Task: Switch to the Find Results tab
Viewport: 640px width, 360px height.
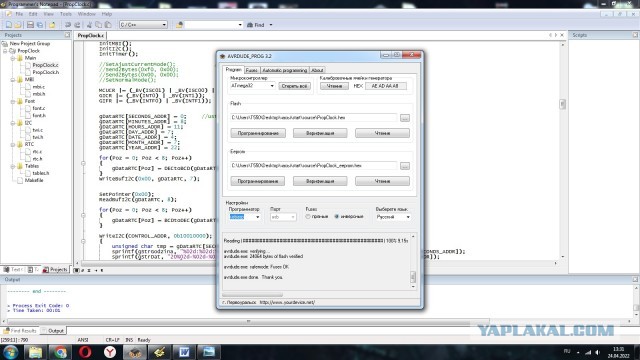Action: 20,331
